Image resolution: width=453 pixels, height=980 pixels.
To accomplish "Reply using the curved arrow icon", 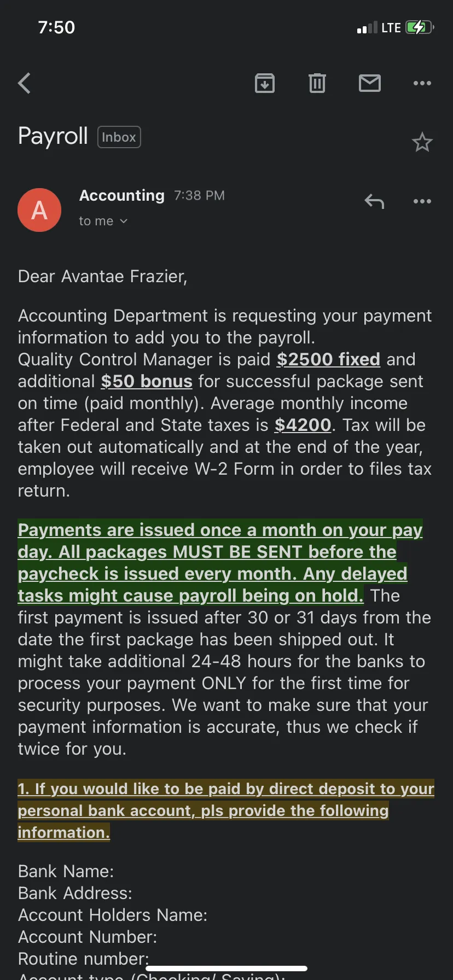I will (x=375, y=201).
